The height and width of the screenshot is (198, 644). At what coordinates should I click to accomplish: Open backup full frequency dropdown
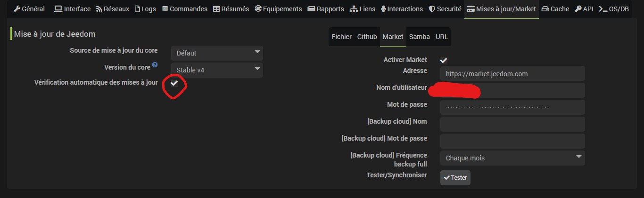(512, 158)
